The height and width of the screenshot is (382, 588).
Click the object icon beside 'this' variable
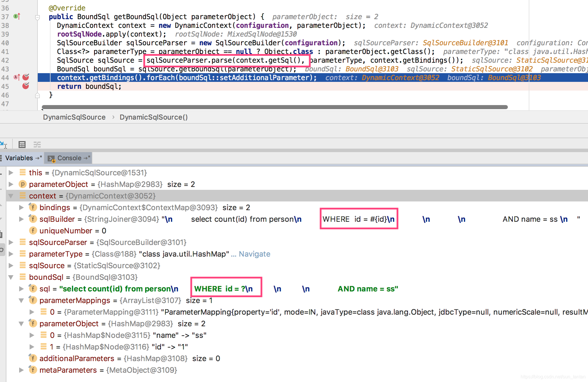coord(22,172)
